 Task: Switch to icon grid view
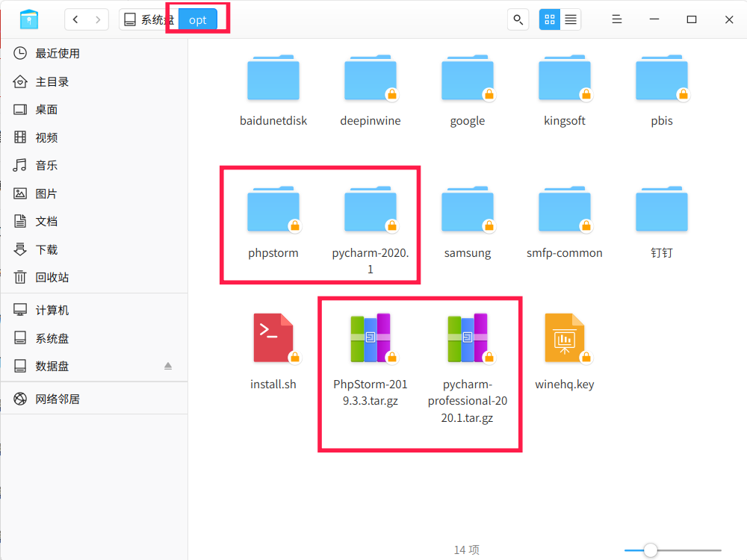(550, 19)
